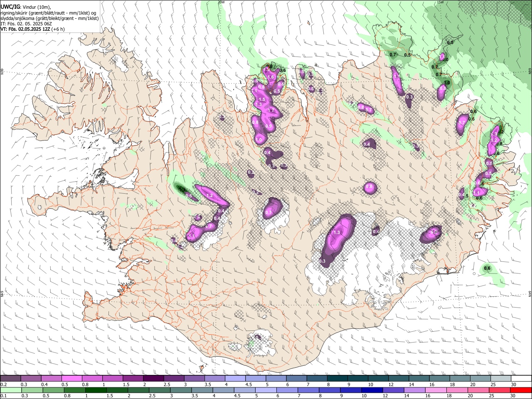Screen dimensions: 532x399
Task: Click the 1.6 snowfall value label
Action: (x=271, y=77)
